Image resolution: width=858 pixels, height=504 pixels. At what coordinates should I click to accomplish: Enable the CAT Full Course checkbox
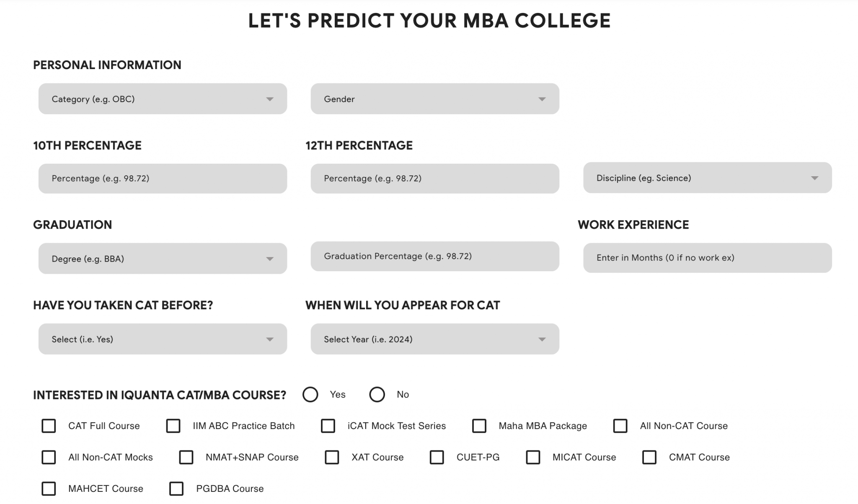pyautogui.click(x=48, y=426)
